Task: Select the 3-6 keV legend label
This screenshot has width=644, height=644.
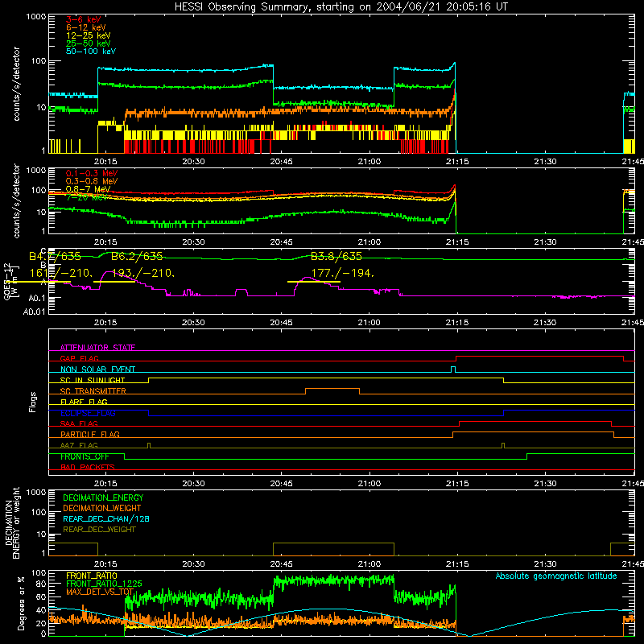Action: tap(84, 19)
